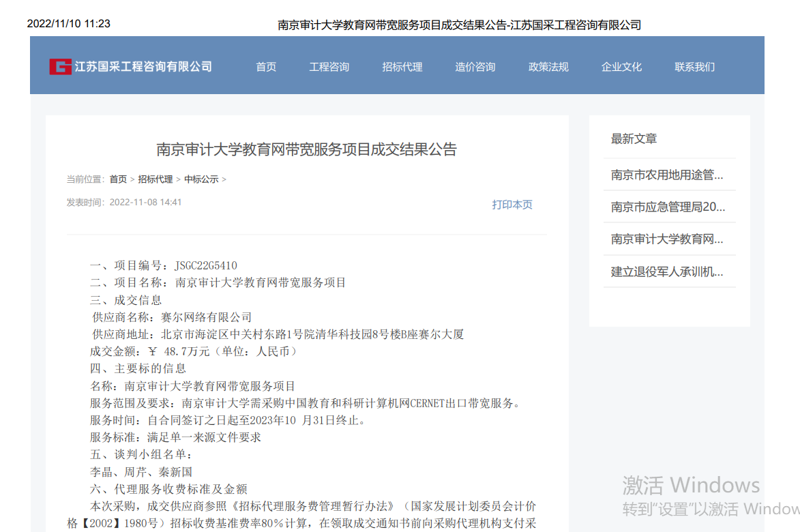Click the project number JSGC22G5410
This screenshot has width=800, height=532.
tap(206, 265)
